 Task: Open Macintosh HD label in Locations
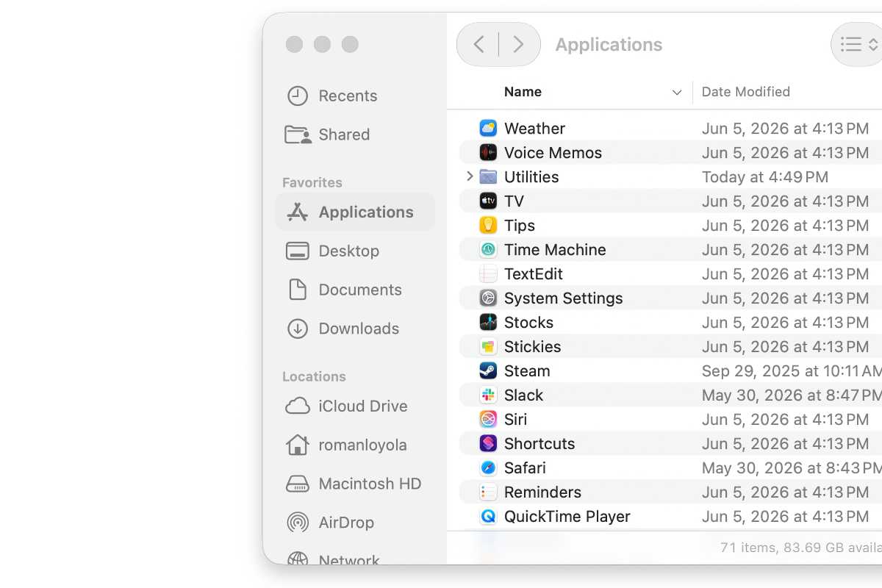click(370, 484)
